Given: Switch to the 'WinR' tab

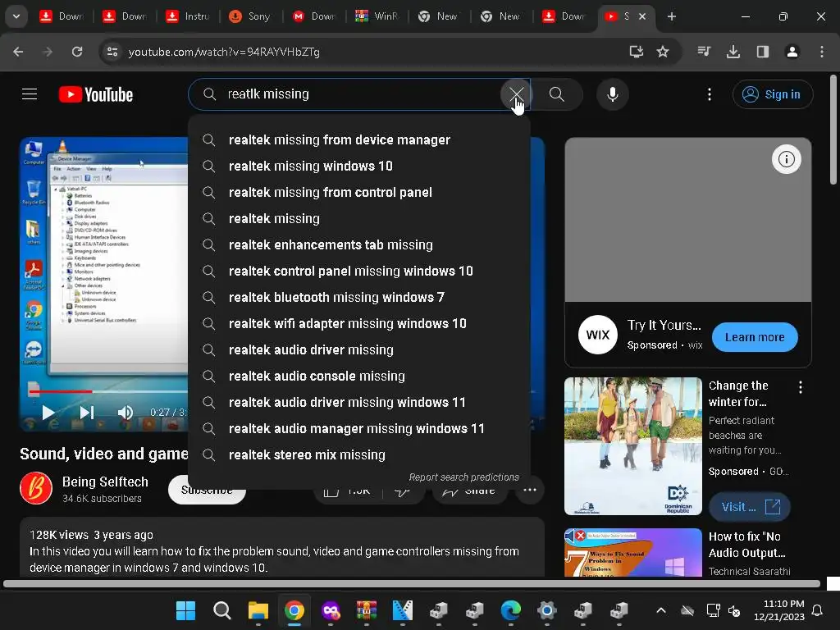Looking at the screenshot, I should point(377,16).
